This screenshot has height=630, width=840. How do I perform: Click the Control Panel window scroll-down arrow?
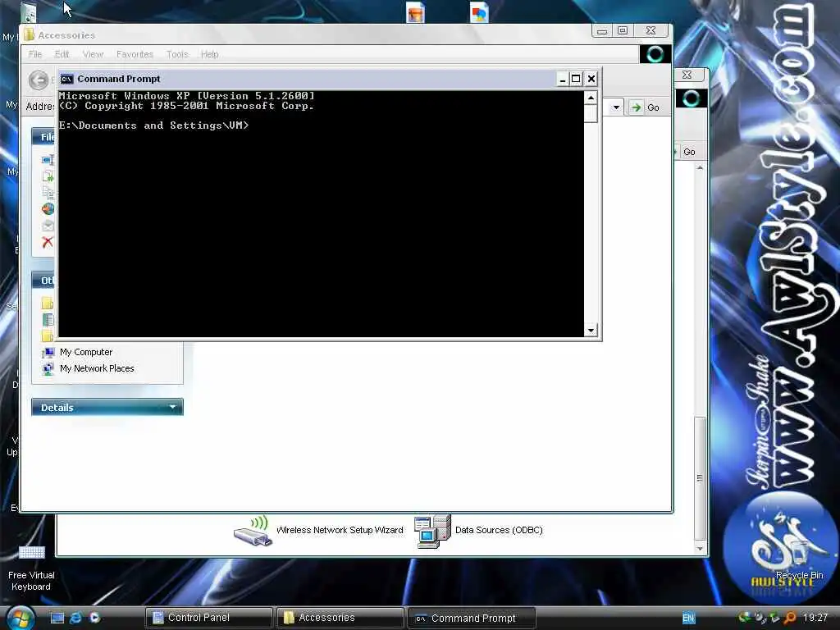point(700,549)
